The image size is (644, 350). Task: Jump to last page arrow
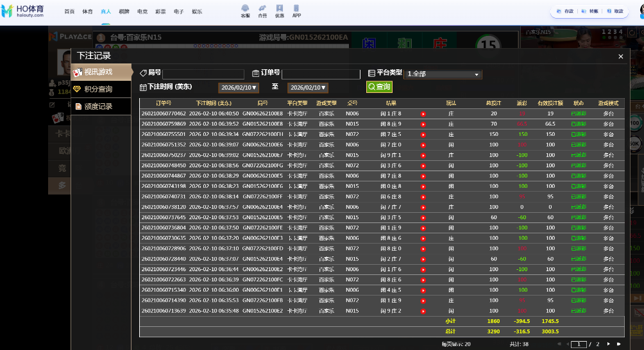coord(618,344)
